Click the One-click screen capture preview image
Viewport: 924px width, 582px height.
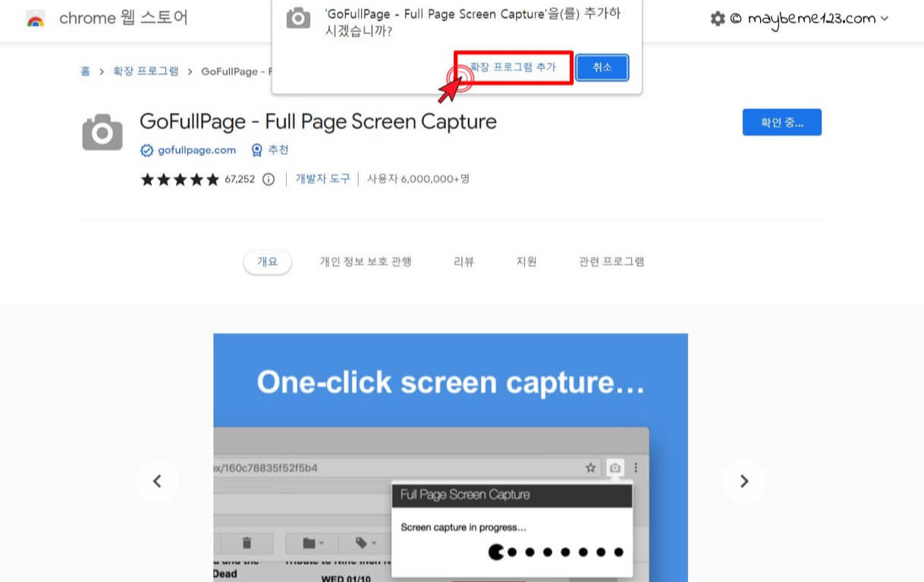click(x=451, y=458)
